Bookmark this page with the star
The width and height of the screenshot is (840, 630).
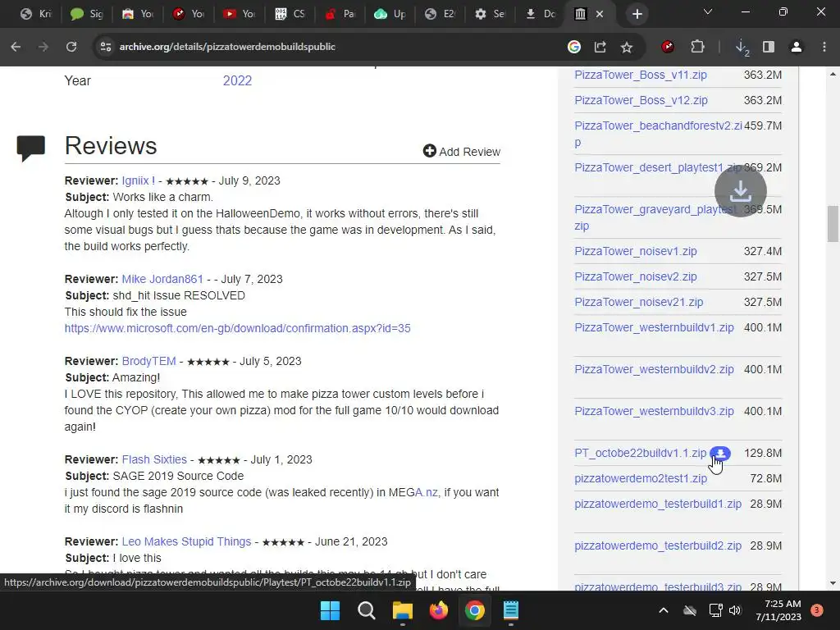point(626,47)
